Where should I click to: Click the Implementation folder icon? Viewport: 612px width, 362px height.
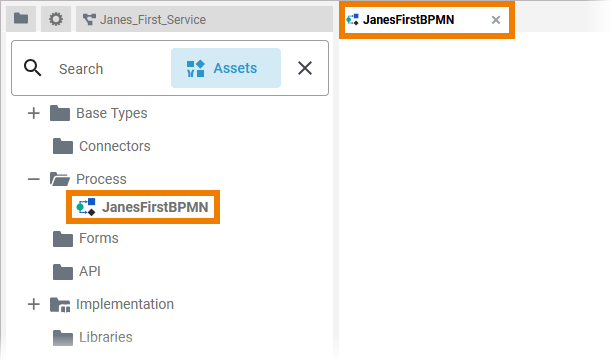(x=60, y=305)
